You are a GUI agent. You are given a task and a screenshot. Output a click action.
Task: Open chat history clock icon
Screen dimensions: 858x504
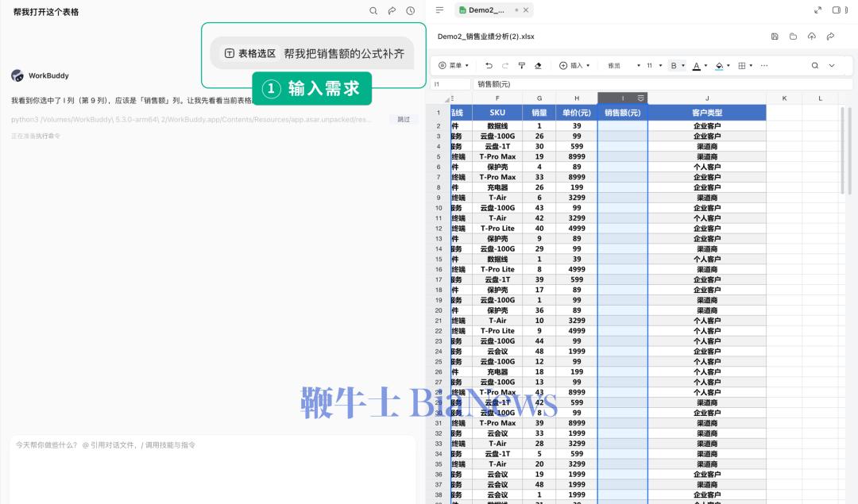point(411,11)
